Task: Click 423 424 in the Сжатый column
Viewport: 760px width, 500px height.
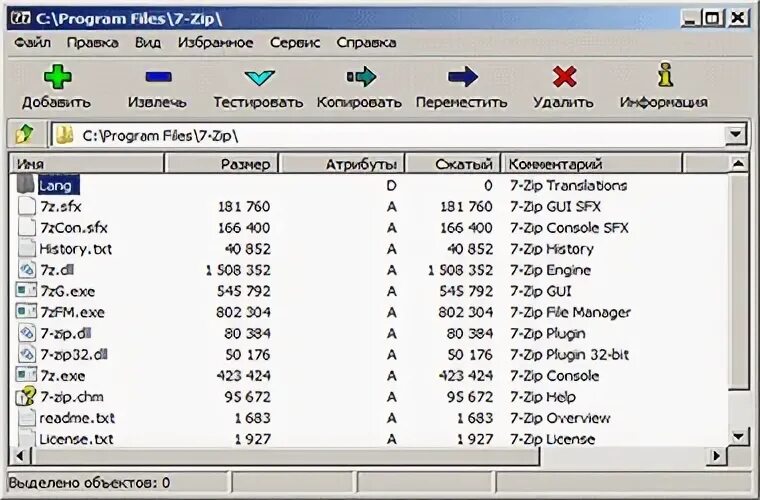Action: coord(466,376)
